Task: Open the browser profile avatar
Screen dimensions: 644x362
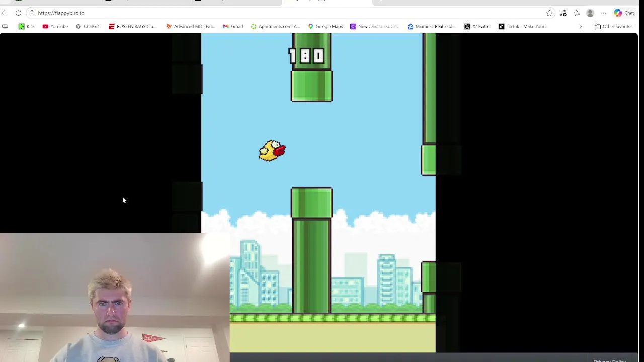Action: pyautogui.click(x=590, y=13)
